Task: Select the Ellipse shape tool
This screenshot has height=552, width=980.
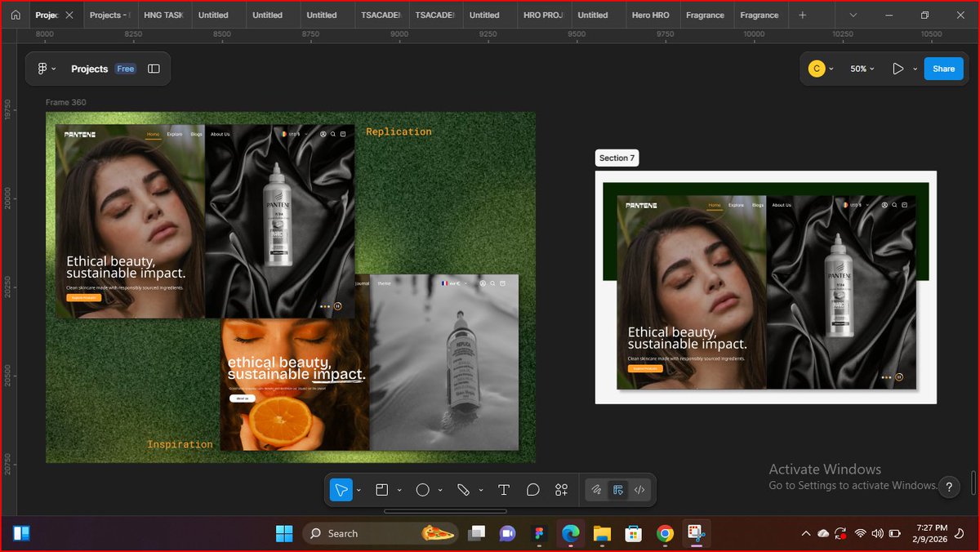Action: pyautogui.click(x=422, y=489)
